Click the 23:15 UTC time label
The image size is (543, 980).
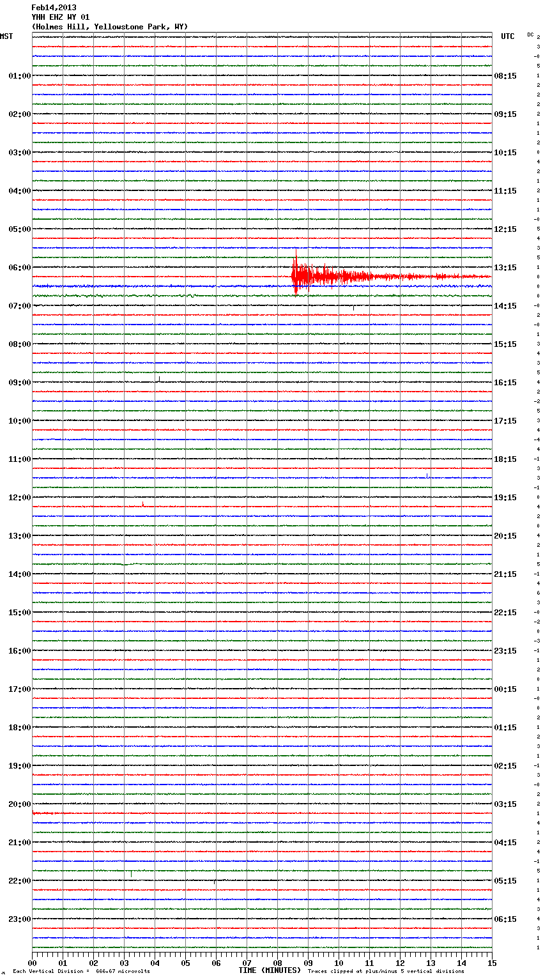click(x=505, y=651)
